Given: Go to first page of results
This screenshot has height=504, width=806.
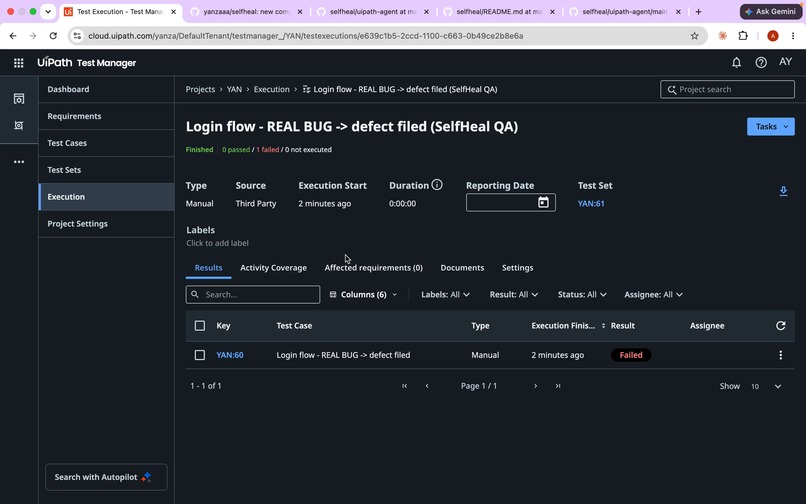Looking at the screenshot, I should tap(405, 386).
